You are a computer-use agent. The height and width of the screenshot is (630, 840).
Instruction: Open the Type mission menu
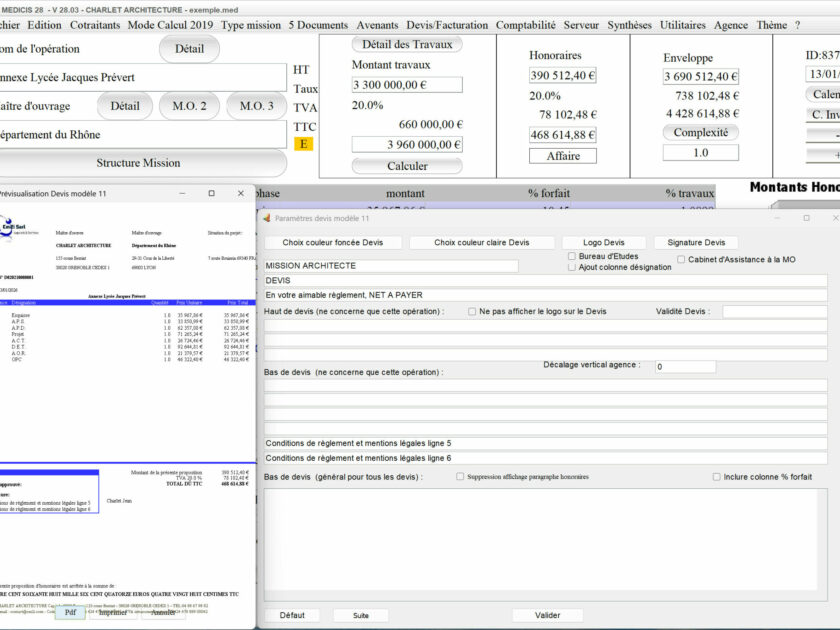251,25
